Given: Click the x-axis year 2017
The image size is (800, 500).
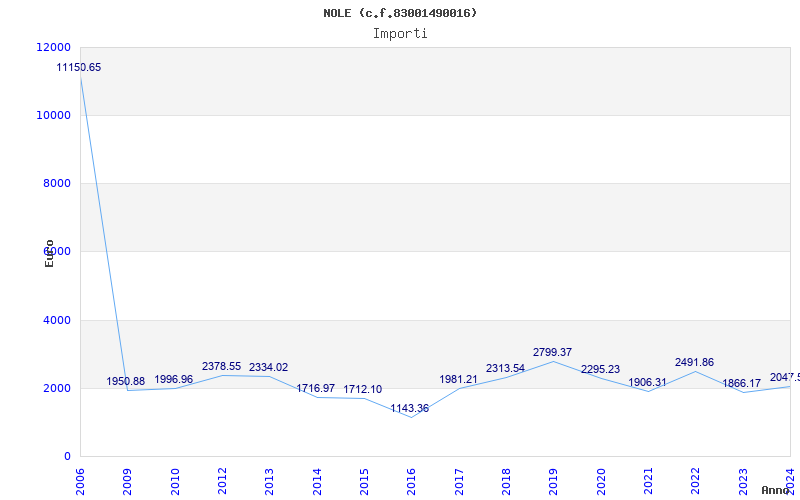Looking at the screenshot, I should (459, 482).
